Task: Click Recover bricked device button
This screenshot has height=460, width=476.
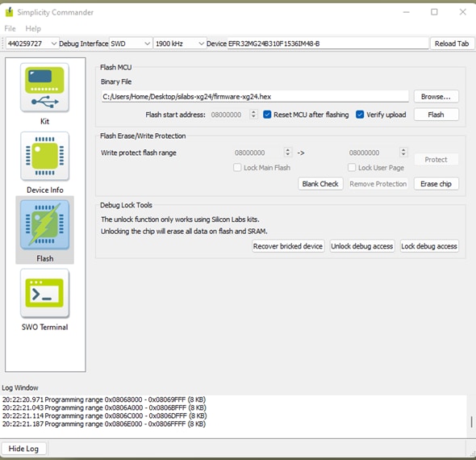Action: point(288,246)
